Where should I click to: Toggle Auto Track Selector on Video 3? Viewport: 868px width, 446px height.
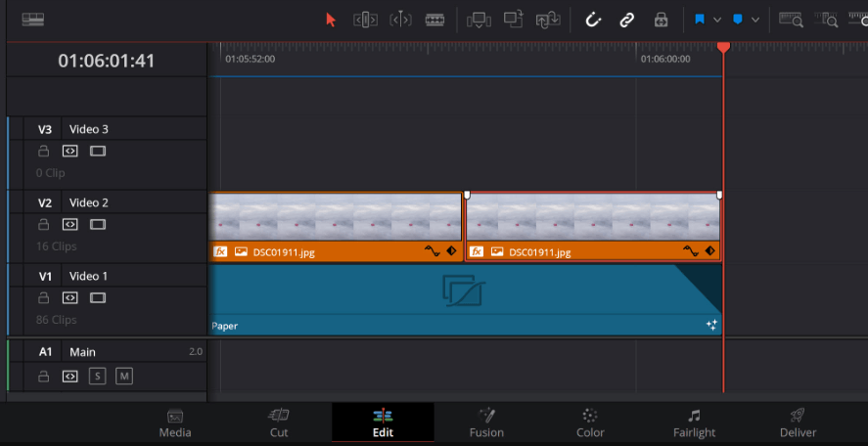click(x=69, y=151)
